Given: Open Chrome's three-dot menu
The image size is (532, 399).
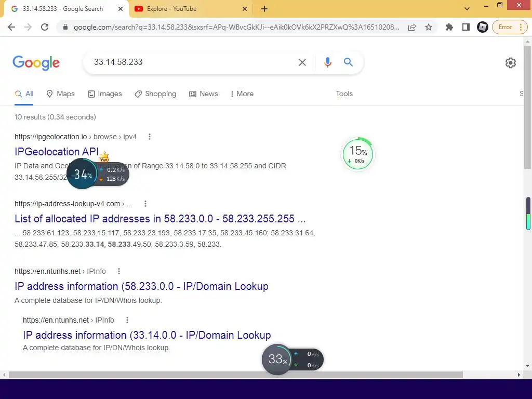Looking at the screenshot, I should (x=521, y=27).
